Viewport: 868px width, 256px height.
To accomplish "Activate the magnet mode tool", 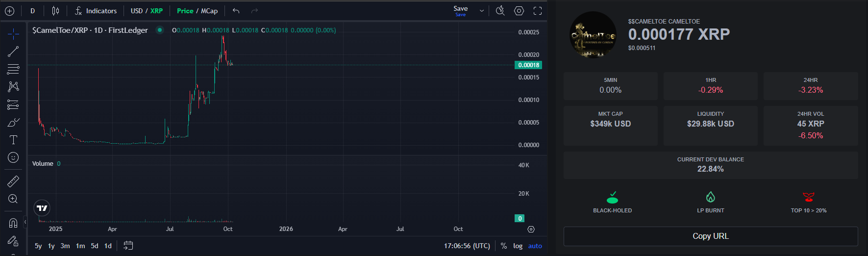I will (x=13, y=223).
